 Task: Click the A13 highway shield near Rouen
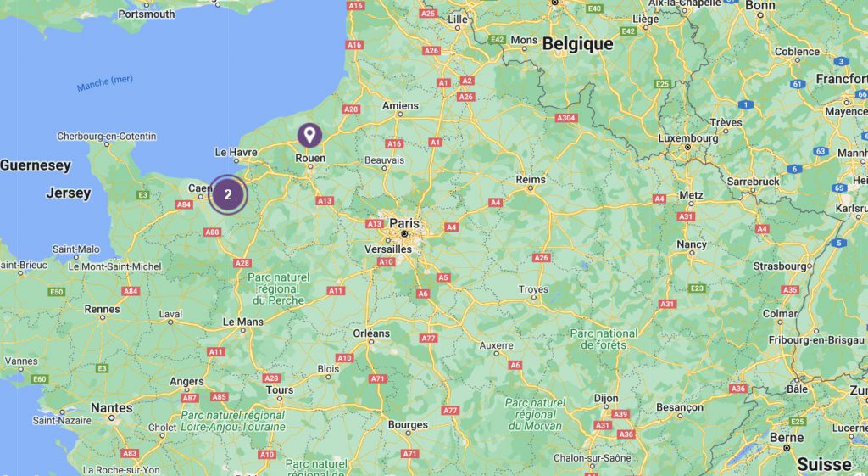coord(325,200)
